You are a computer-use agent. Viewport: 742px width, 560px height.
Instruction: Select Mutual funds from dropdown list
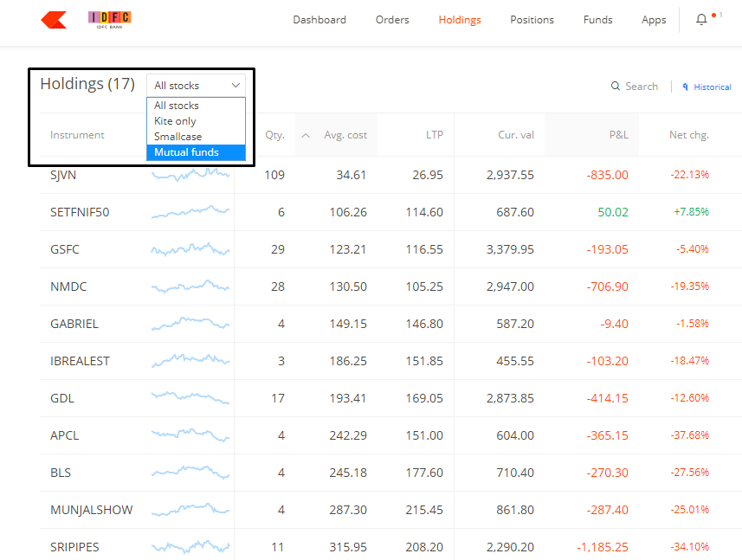[196, 152]
